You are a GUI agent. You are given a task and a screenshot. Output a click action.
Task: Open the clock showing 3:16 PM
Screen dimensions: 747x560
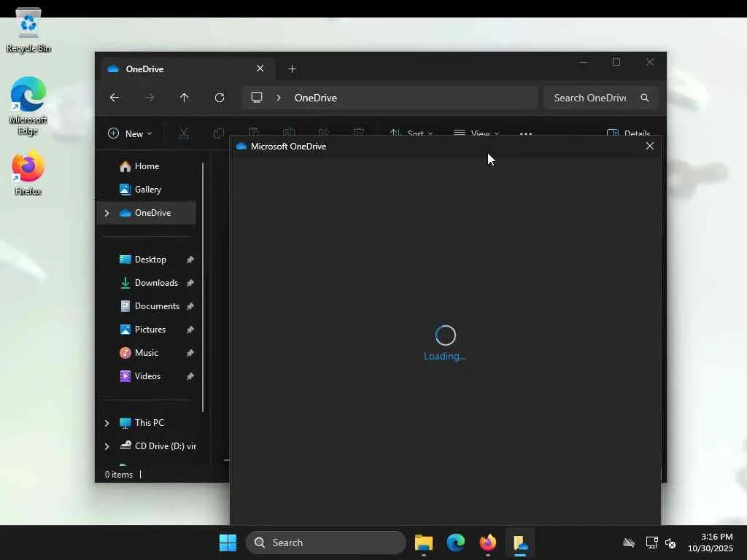711,542
